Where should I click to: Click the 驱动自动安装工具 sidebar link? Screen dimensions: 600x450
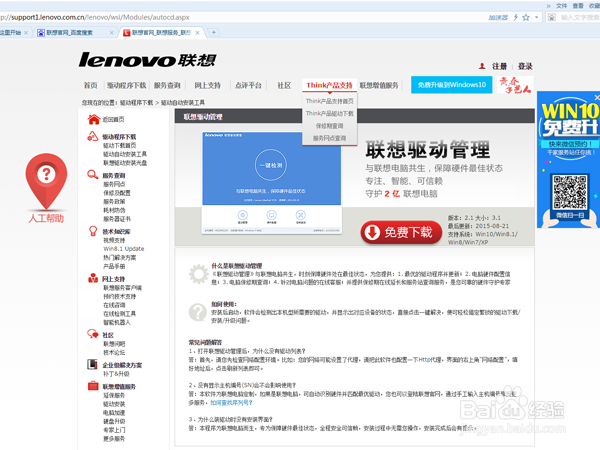coord(125,154)
